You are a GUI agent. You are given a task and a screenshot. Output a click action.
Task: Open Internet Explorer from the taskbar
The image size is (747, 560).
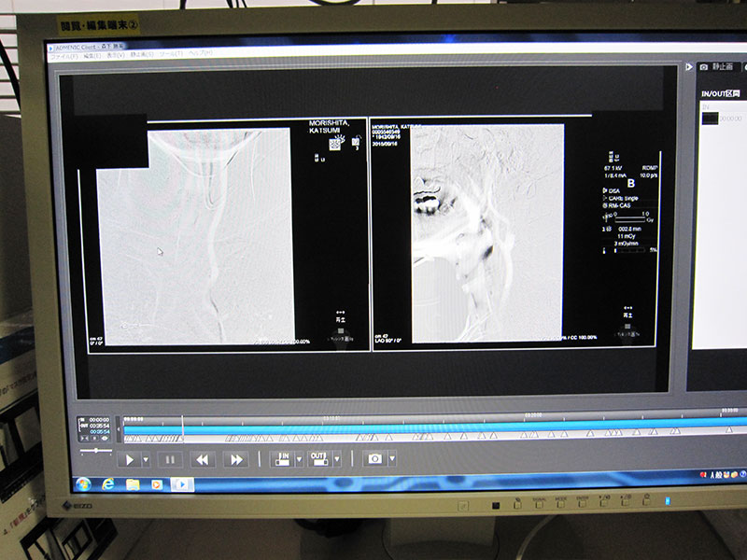tap(108, 483)
